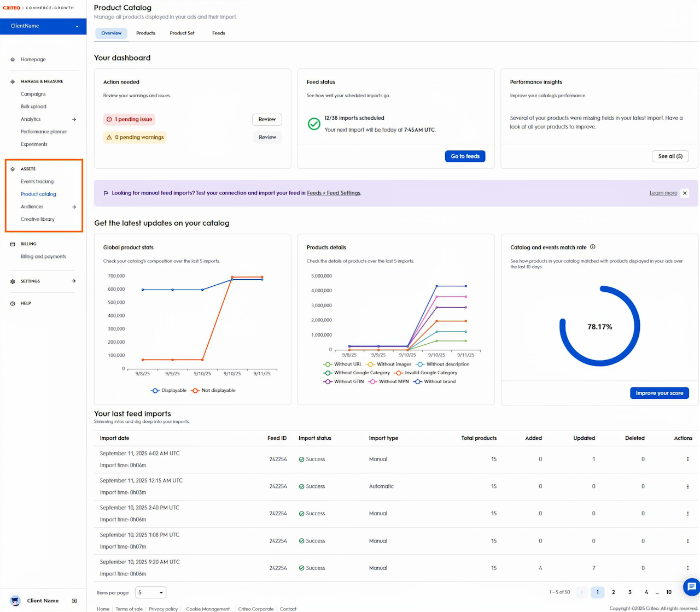Screen dimensions: 700x612
Task: Click the Help question mark icon
Action: pyautogui.click(x=13, y=303)
